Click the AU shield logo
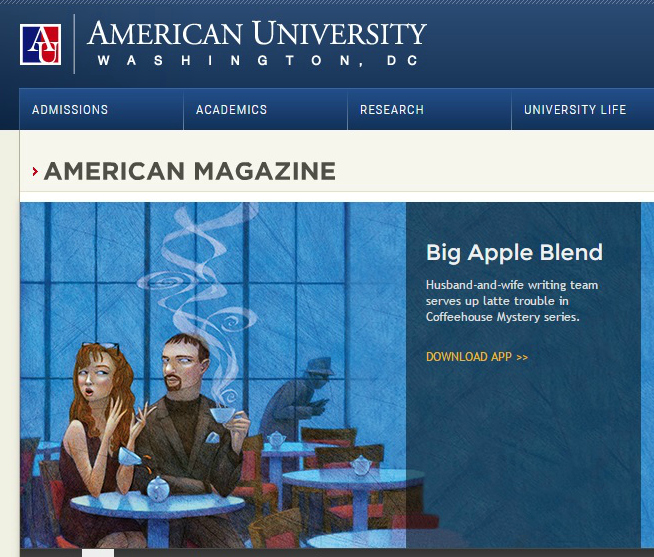Viewport: 654px width, 557px height. pyautogui.click(x=40, y=45)
